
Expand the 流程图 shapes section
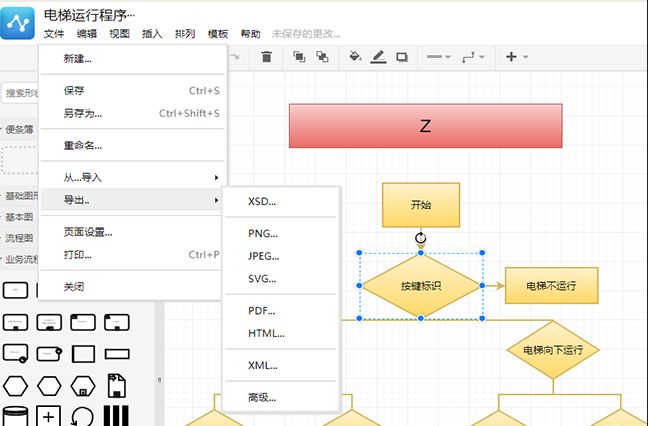tap(19, 238)
